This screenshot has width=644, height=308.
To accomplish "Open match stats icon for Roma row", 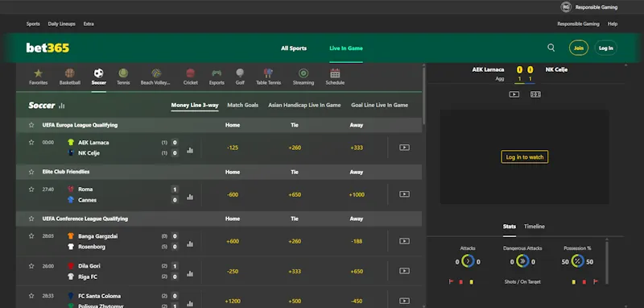I will [190, 198].
